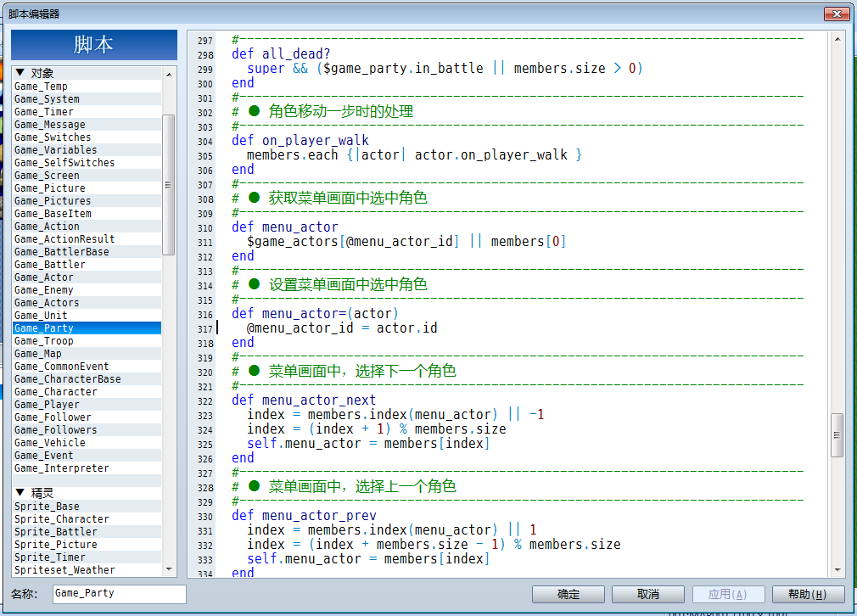Screen dimensions: 857x616
Task: Open Spriteset_Weather script
Action: pyautogui.click(x=87, y=569)
